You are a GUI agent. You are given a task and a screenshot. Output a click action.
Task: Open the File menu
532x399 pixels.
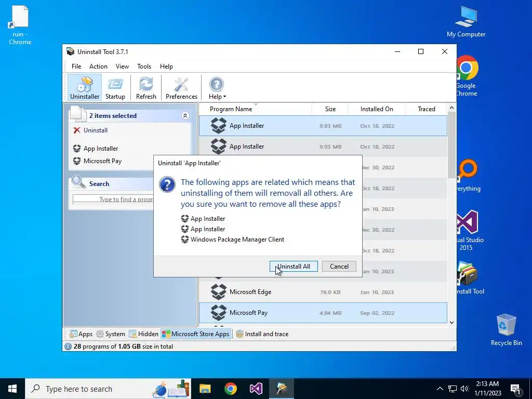76,66
